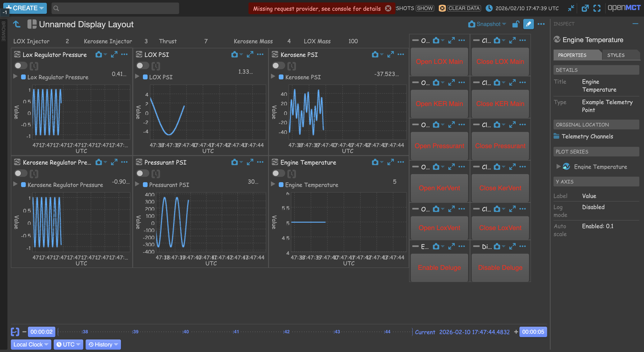Toggle the switch under Lox Regulator Pressure
Viewport: 644px width, 352px height.
20,66
